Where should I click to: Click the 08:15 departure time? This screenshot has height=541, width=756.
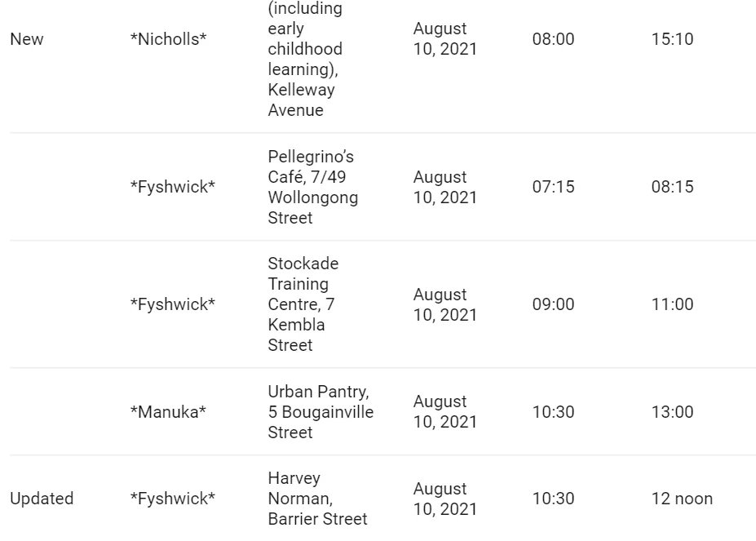pyautogui.click(x=672, y=187)
